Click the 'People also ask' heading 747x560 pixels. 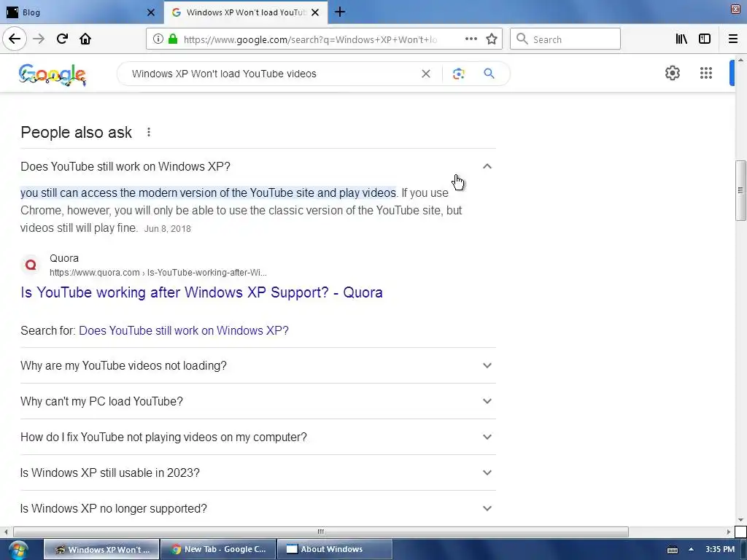point(76,133)
